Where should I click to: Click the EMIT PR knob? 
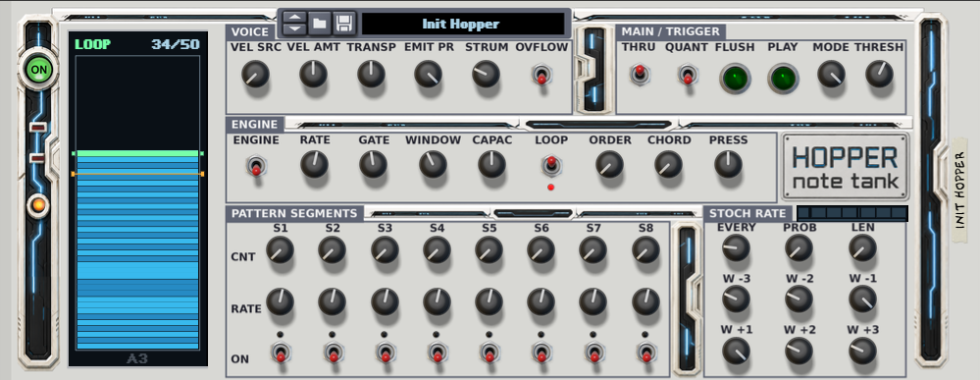[428, 74]
